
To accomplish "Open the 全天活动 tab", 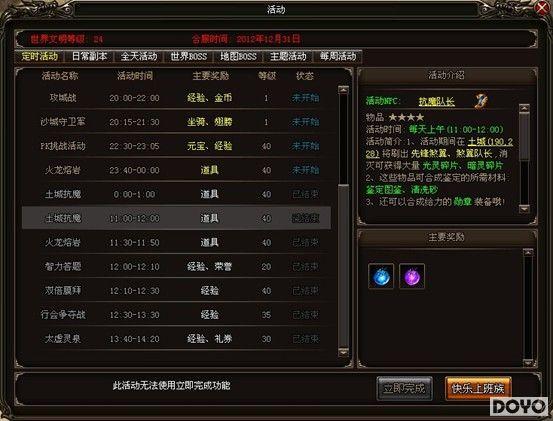I will point(139,56).
